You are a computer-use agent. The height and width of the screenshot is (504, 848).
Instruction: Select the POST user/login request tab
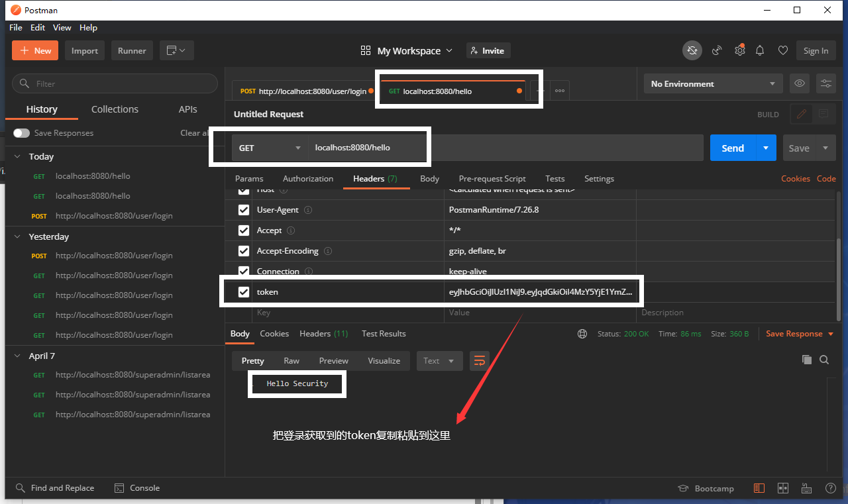(x=303, y=91)
